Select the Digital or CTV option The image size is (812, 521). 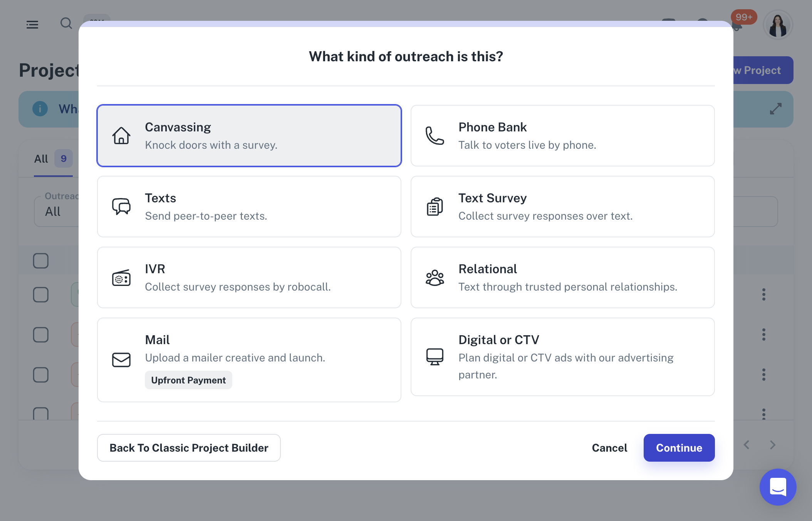(563, 357)
